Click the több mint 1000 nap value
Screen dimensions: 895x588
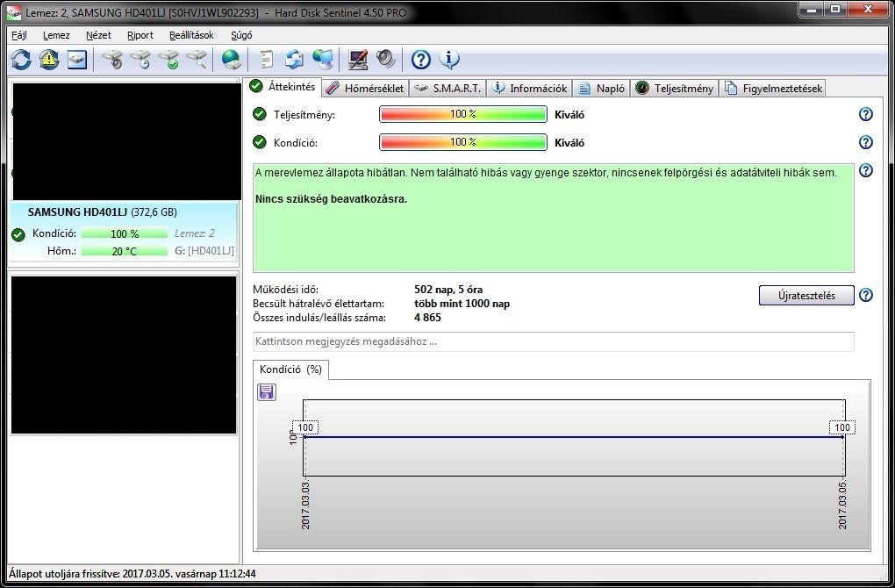point(462,304)
